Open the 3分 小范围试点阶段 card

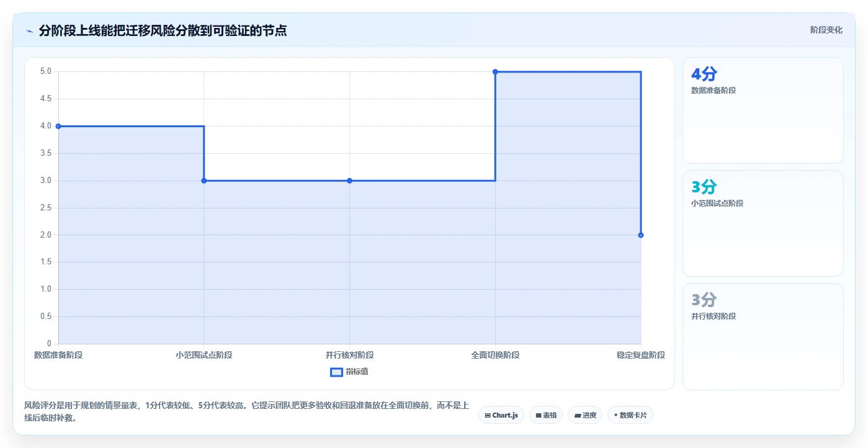(763, 223)
